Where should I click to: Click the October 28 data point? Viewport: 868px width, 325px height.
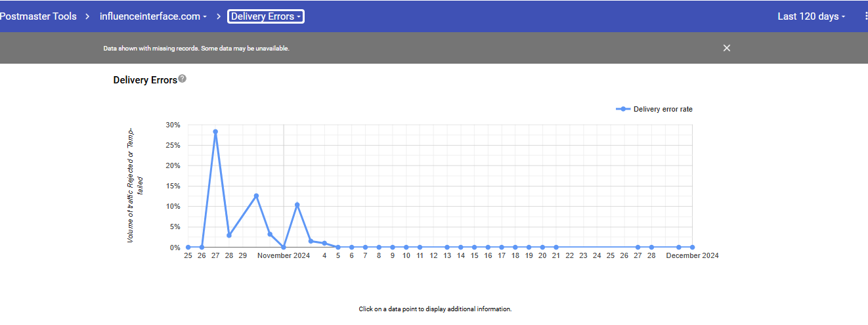229,235
